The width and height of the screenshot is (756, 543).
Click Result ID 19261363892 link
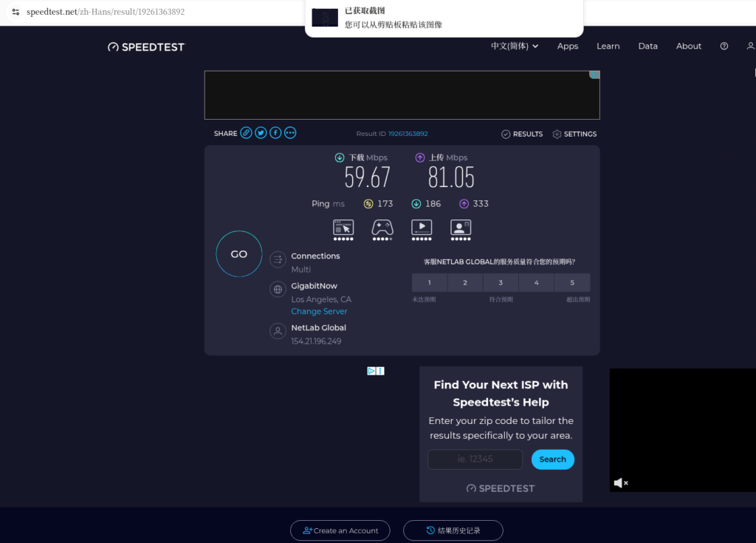408,134
